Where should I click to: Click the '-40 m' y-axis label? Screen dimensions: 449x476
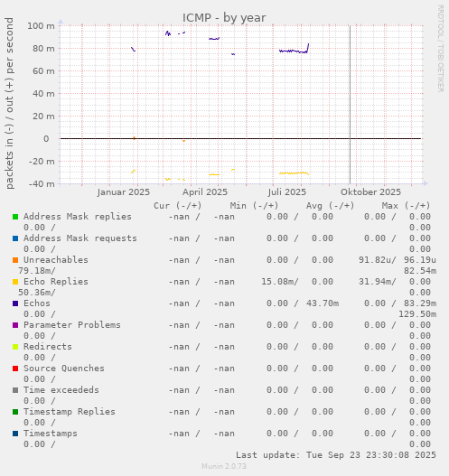click(42, 184)
